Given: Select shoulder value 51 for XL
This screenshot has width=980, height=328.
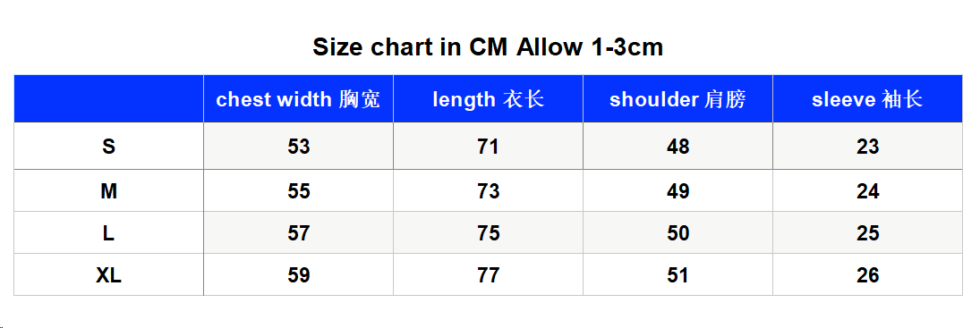Looking at the screenshot, I should 677,275.
